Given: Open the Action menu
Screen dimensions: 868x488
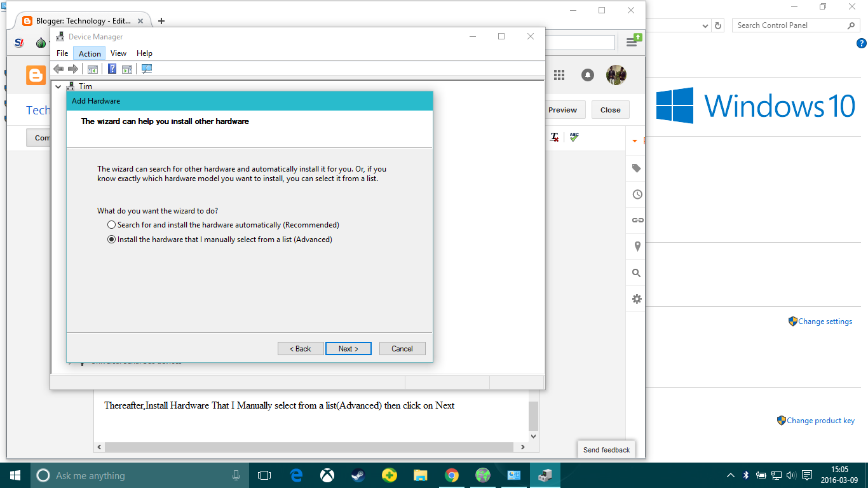Looking at the screenshot, I should 89,53.
